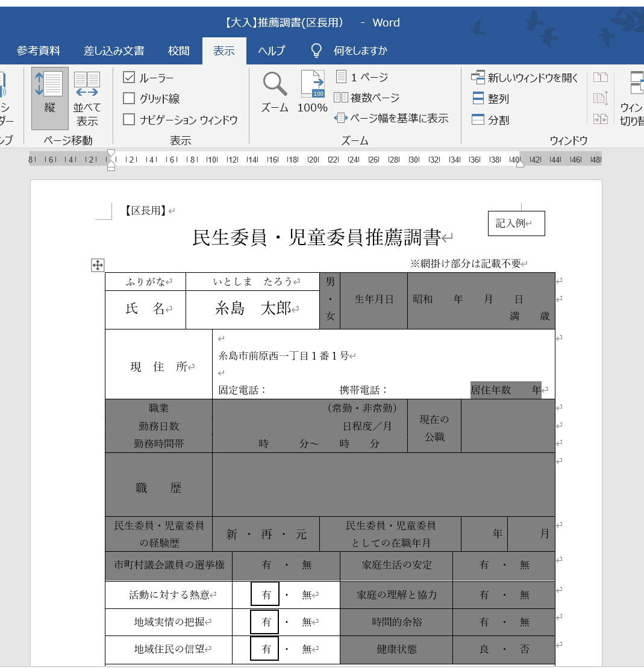
Task: Click the 家庭生活の安定 cell
Action: [396, 566]
